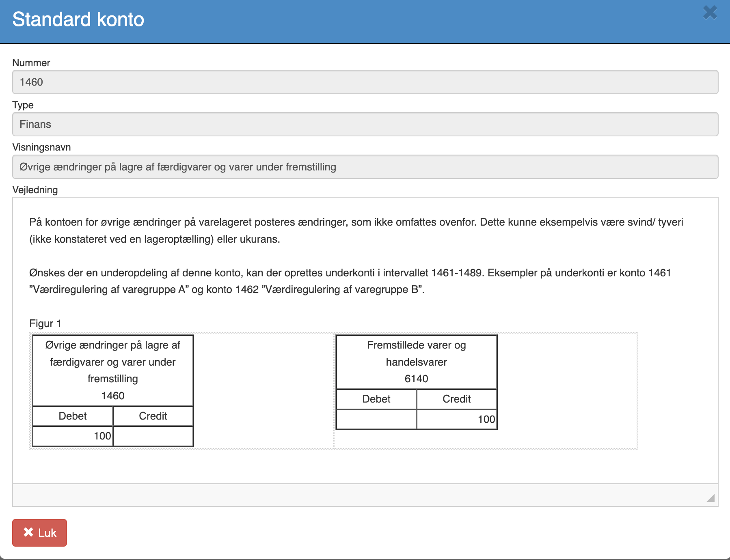Click the Nummer label
This screenshot has width=730, height=560.
pyautogui.click(x=31, y=63)
